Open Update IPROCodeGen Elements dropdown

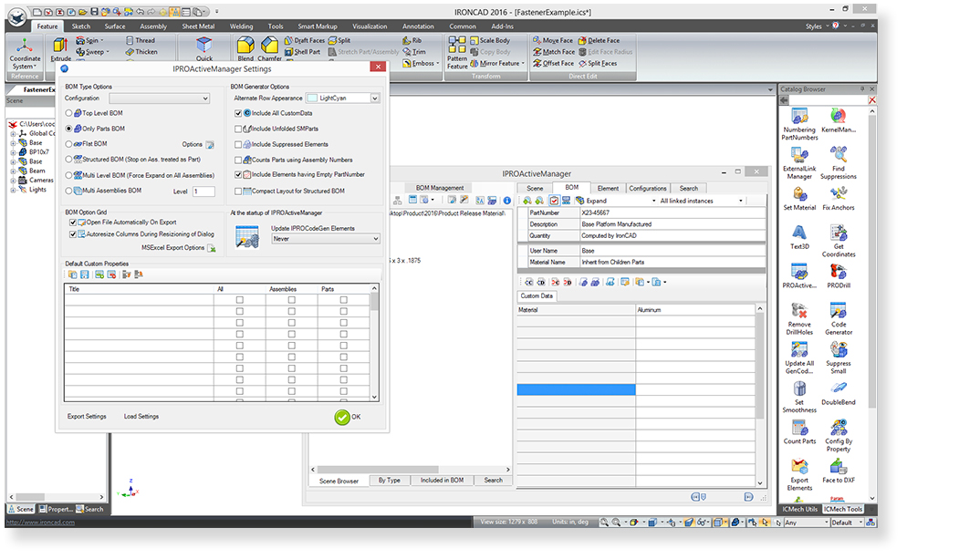click(326, 239)
